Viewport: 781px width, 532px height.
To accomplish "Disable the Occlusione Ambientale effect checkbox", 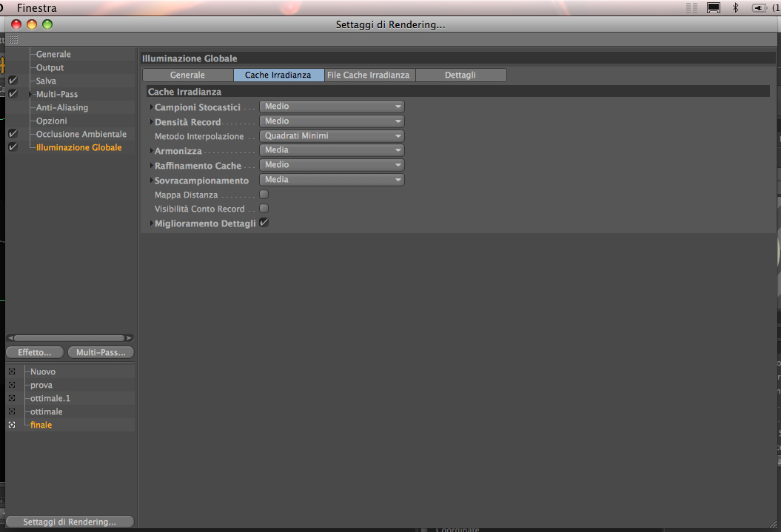I will [x=13, y=134].
